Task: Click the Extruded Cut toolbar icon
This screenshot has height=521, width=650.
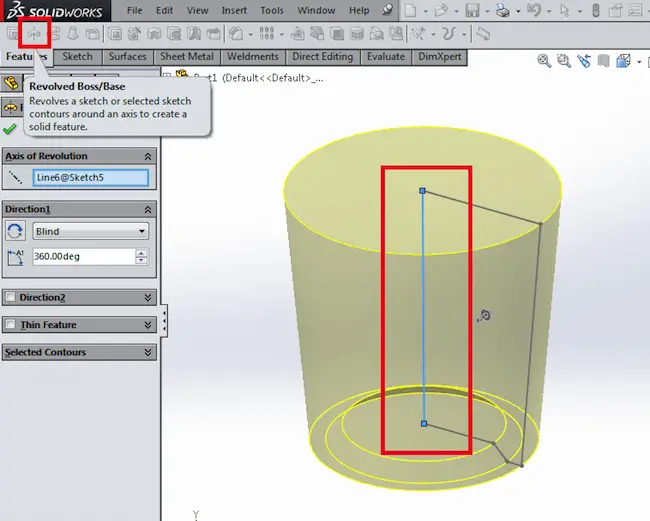Action: click(x=115, y=34)
